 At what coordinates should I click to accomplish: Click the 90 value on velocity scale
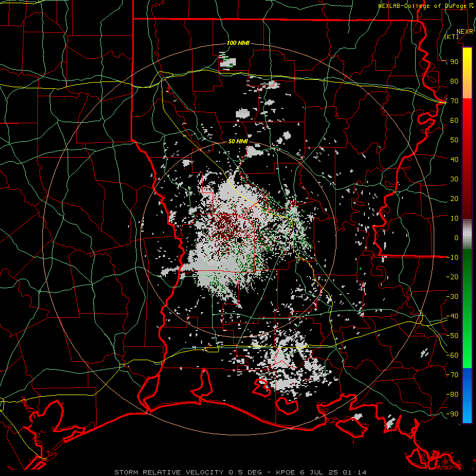point(454,62)
